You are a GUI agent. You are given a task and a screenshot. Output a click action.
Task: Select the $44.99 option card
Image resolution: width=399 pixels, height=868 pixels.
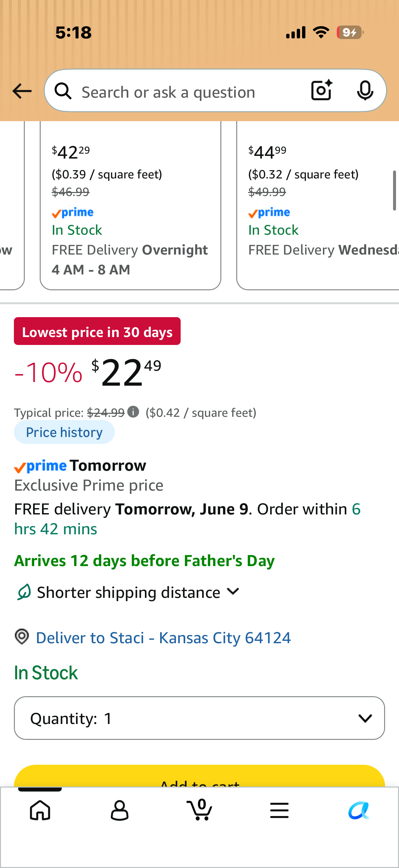318,206
